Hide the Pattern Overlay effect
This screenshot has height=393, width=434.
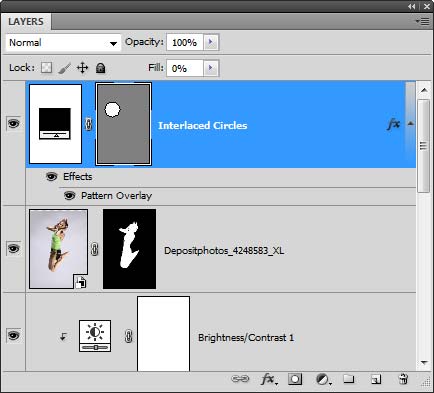click(x=69, y=195)
